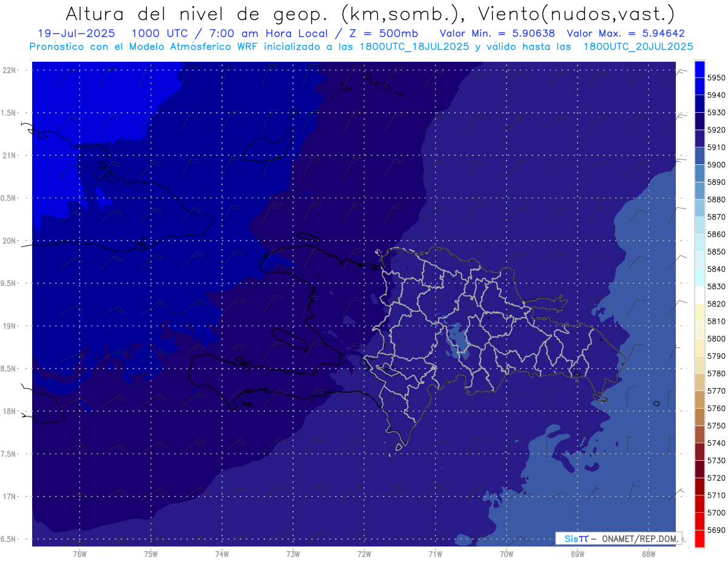Screen dimensions: 728x562
Task: Click the 5900 legend value
Action: click(716, 165)
